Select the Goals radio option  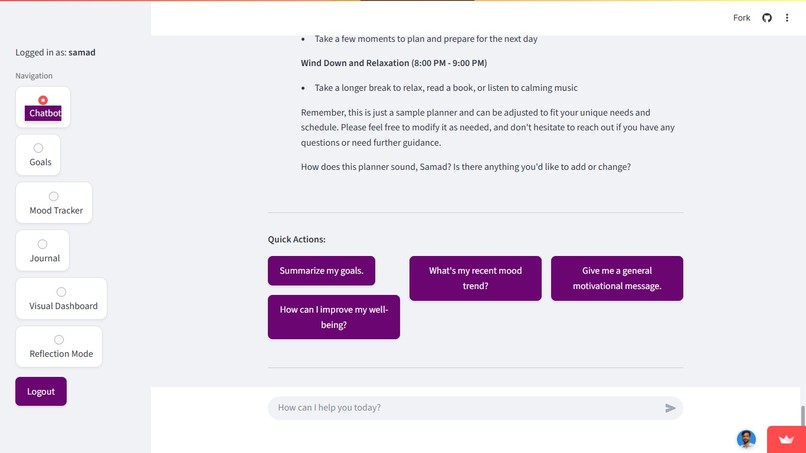click(x=38, y=148)
